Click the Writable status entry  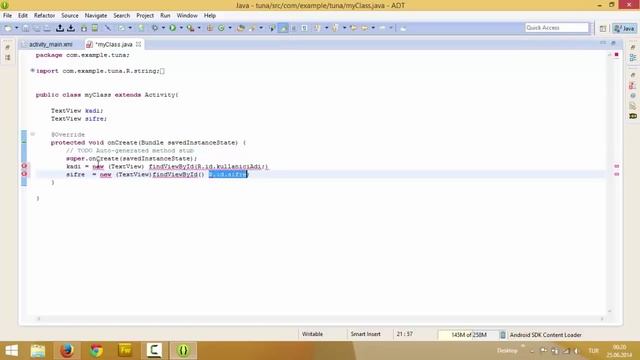click(312, 334)
